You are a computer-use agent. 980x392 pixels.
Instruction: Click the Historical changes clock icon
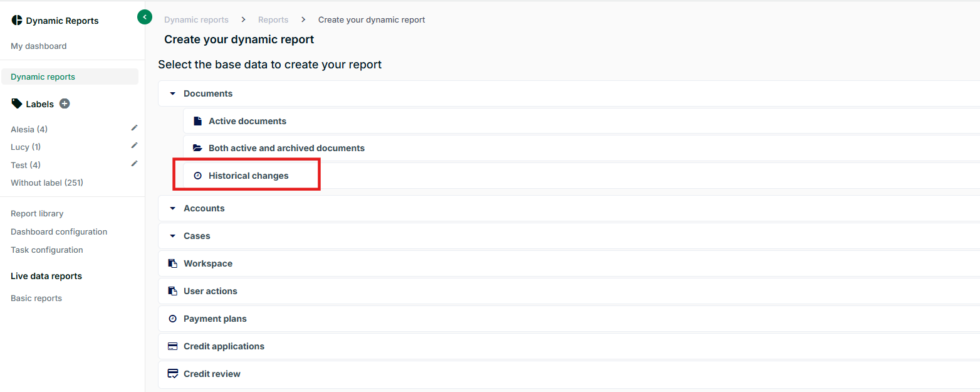(x=198, y=176)
